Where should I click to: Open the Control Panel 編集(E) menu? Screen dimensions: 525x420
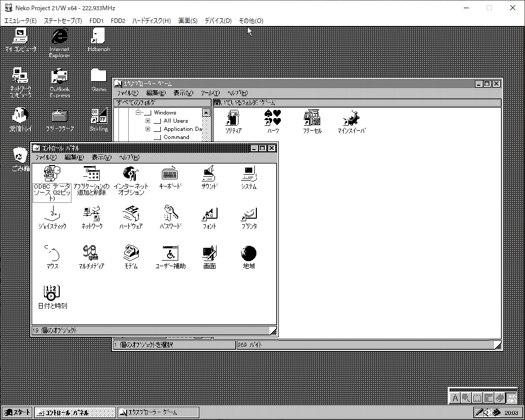click(74, 157)
